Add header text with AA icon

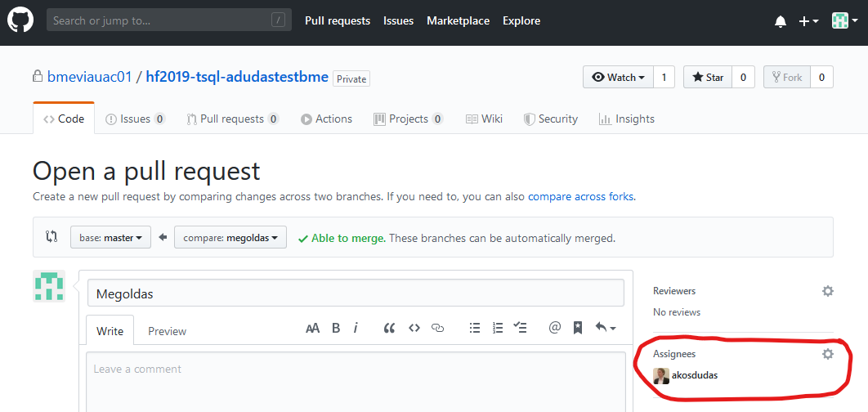[x=312, y=328]
